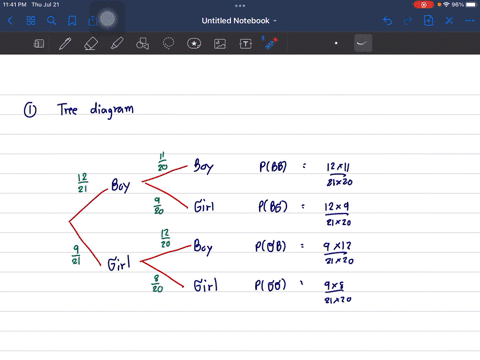
Task: Select the Lasso selection tool
Action: [168, 43]
